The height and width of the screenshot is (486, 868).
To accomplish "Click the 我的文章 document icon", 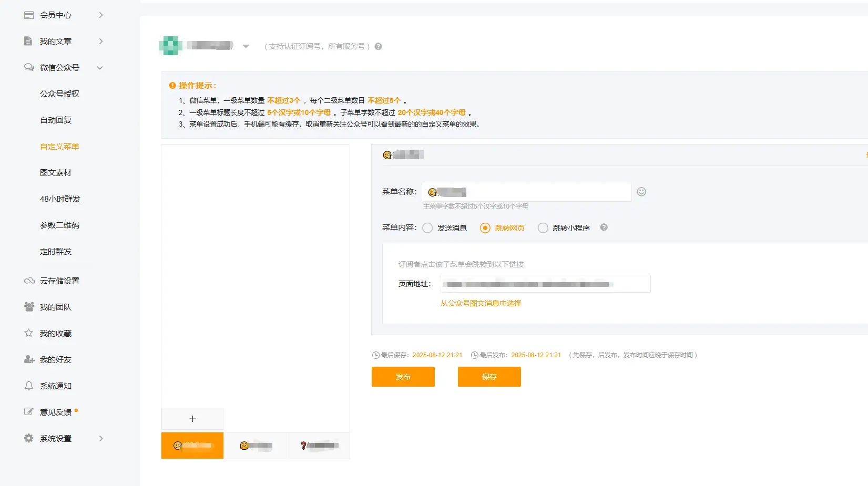I will (28, 41).
